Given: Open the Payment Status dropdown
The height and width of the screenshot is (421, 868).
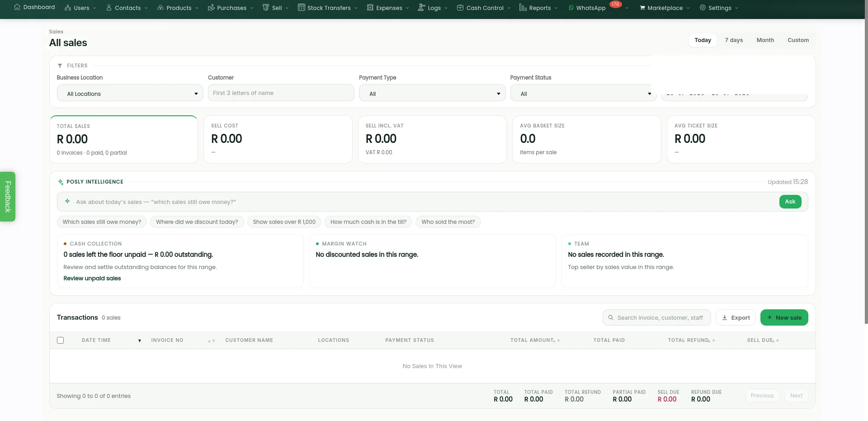Looking at the screenshot, I should pos(583,93).
